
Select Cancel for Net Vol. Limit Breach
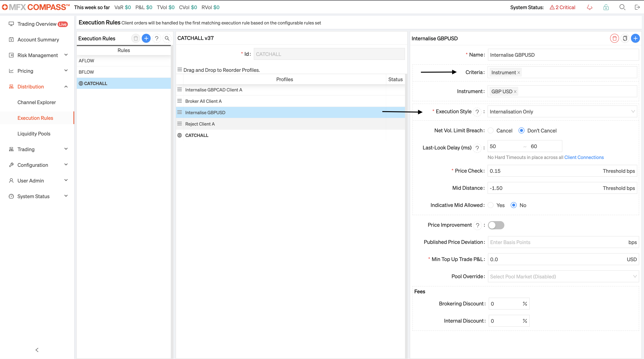[491, 131]
